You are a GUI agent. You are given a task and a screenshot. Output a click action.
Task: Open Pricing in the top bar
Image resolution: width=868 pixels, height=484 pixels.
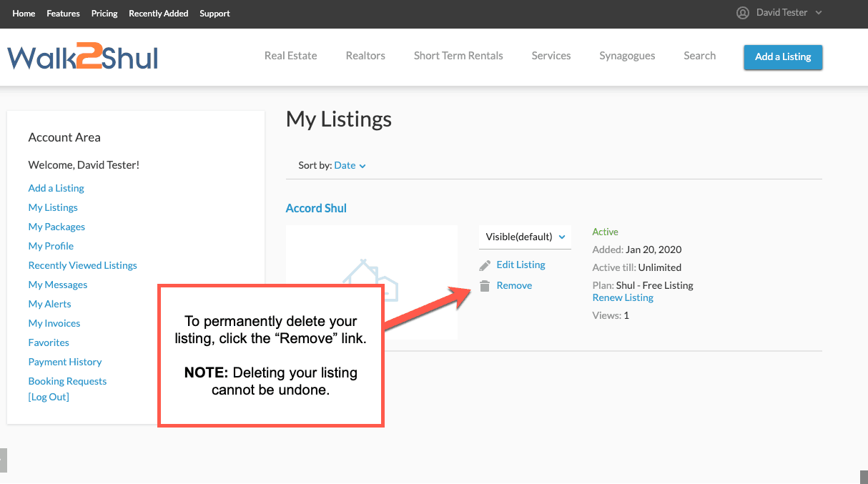pyautogui.click(x=104, y=14)
